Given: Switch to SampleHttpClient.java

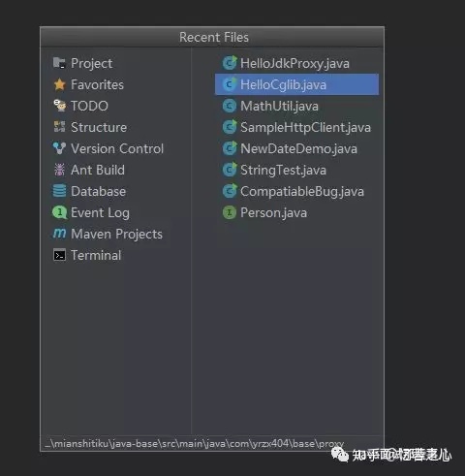Looking at the screenshot, I should (x=296, y=127).
